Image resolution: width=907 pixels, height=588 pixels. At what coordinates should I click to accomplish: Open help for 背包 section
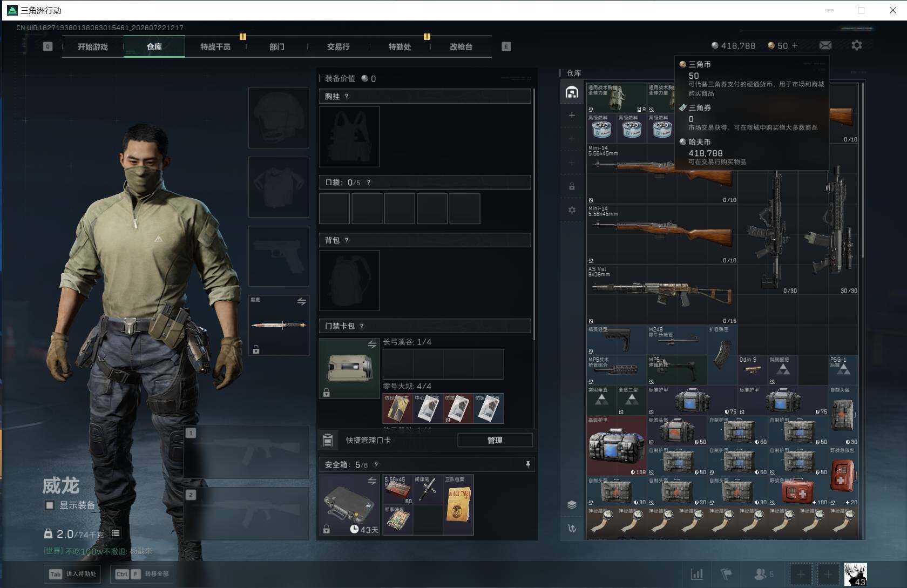tap(347, 240)
